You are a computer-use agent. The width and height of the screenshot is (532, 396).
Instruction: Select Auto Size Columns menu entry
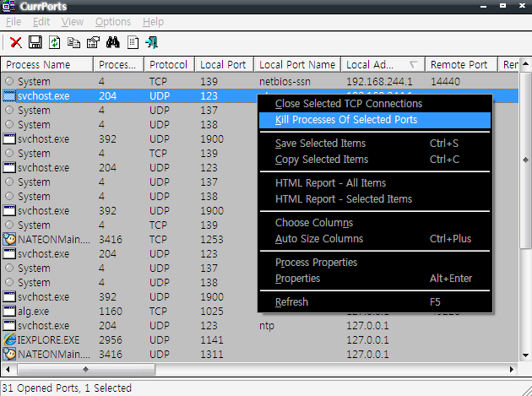tap(375, 239)
